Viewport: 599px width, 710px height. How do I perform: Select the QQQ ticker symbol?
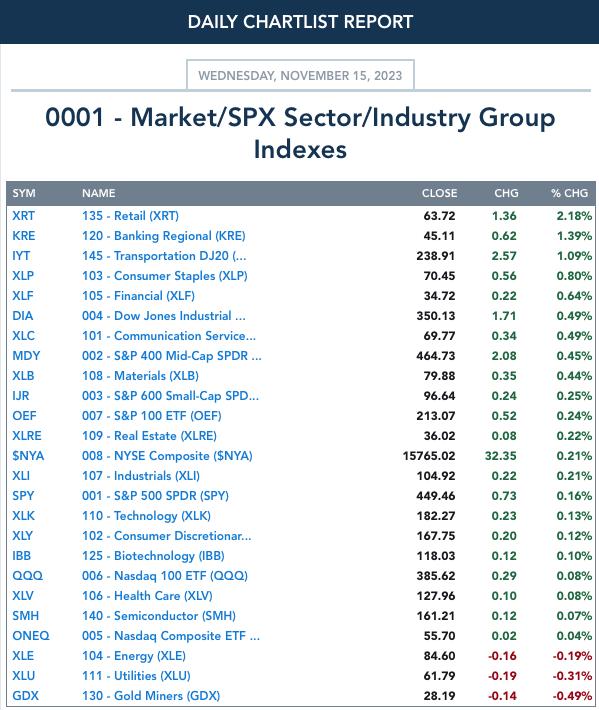[27, 576]
